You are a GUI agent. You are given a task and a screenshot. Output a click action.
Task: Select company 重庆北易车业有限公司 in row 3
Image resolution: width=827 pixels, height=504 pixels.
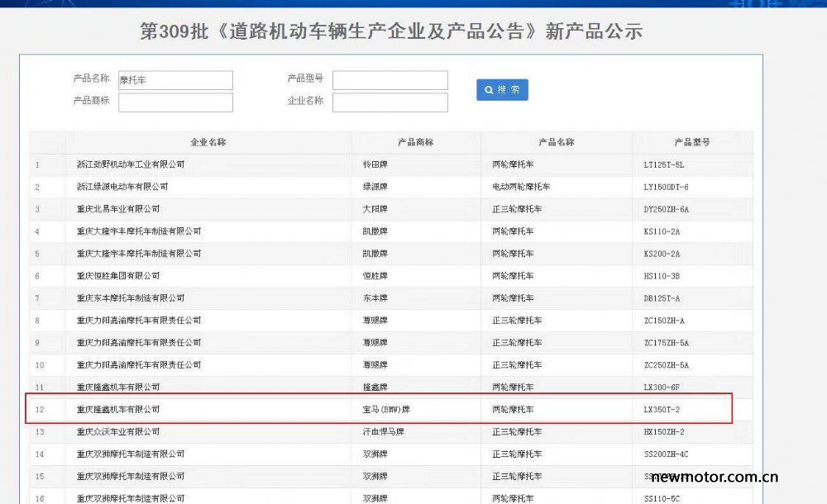[x=118, y=209]
